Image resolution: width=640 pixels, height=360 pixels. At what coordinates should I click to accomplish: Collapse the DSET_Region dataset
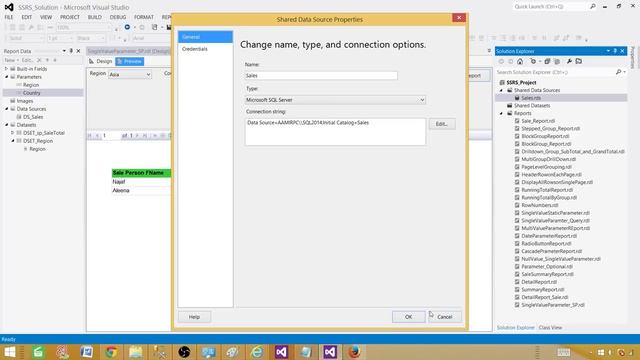(13, 141)
